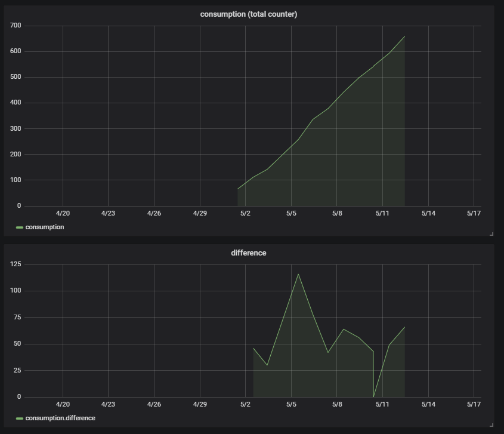Click the difference line end point near 5/12
Viewport: 504px width, 434px height.
click(404, 327)
